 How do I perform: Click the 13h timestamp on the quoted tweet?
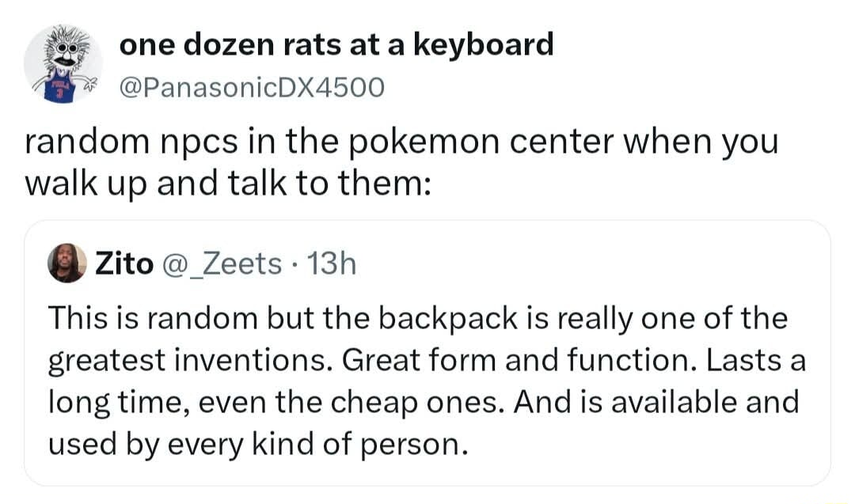point(332,264)
